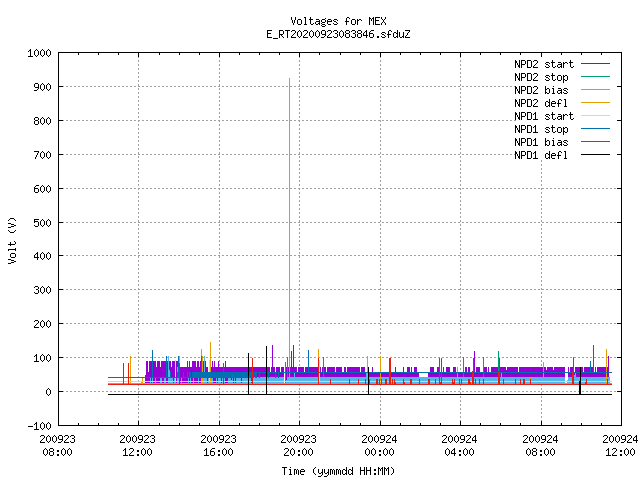Image resolution: width=640 pixels, height=480 pixels.
Task: Click the chart title 'Voltages for MEX'
Action: pos(338,21)
